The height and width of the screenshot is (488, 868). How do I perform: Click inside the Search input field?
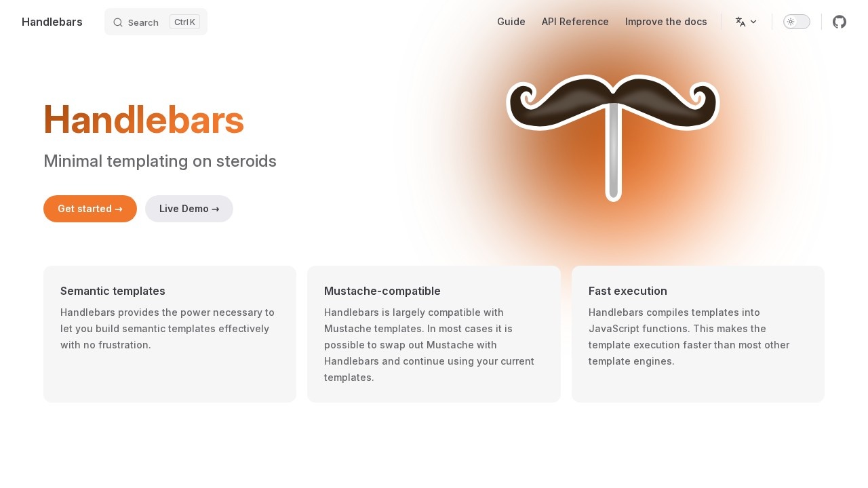(143, 22)
